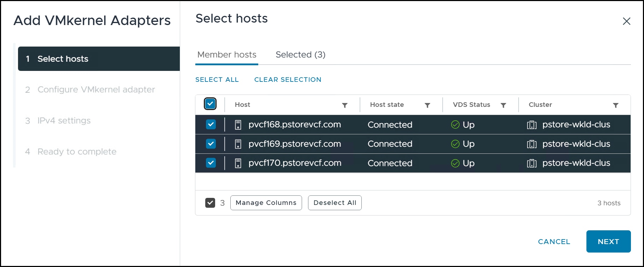Click the green Up status icon for pvcf169
The image size is (644, 267).
(455, 144)
